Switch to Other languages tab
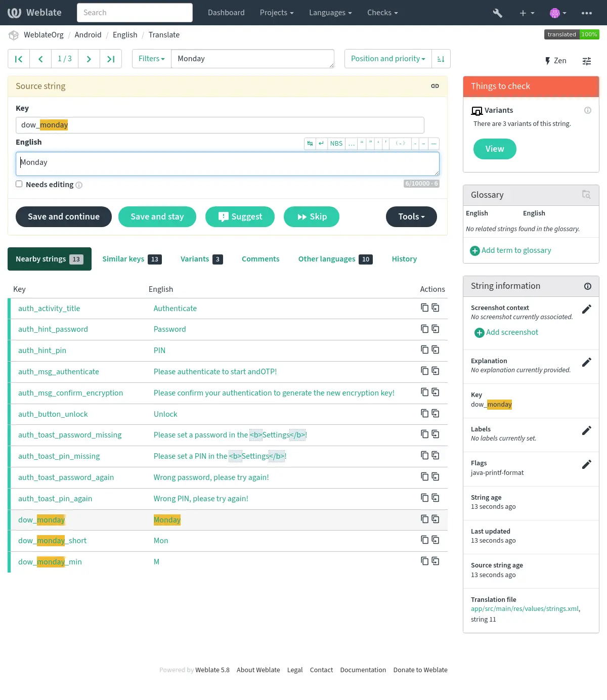Screen dimensions: 607x700 (335, 259)
